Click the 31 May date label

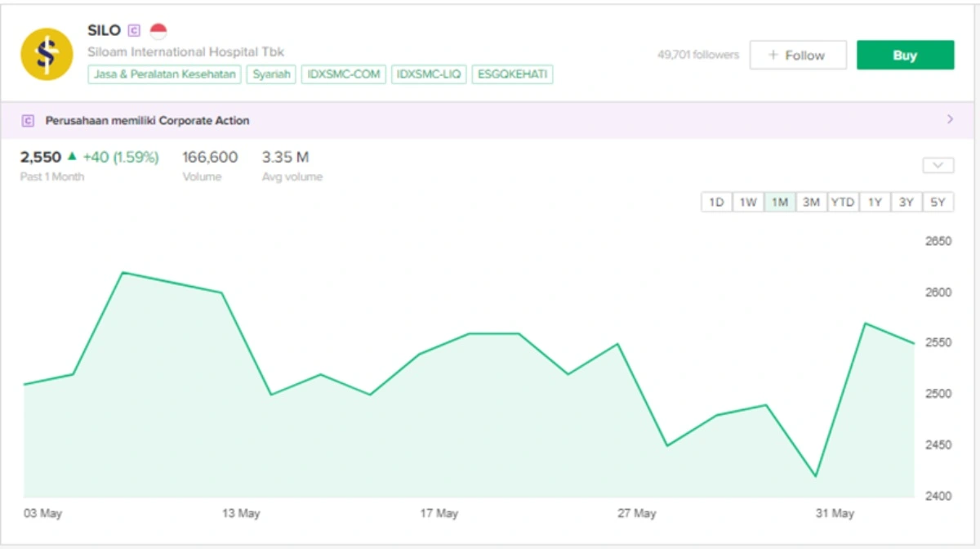coord(835,513)
